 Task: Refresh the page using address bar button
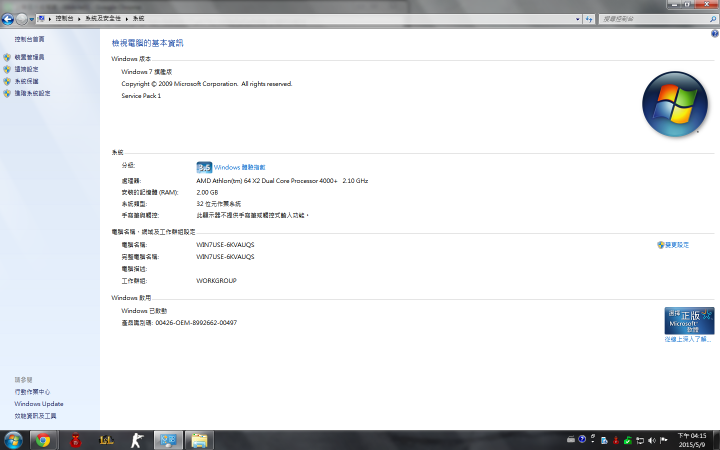coord(589,19)
